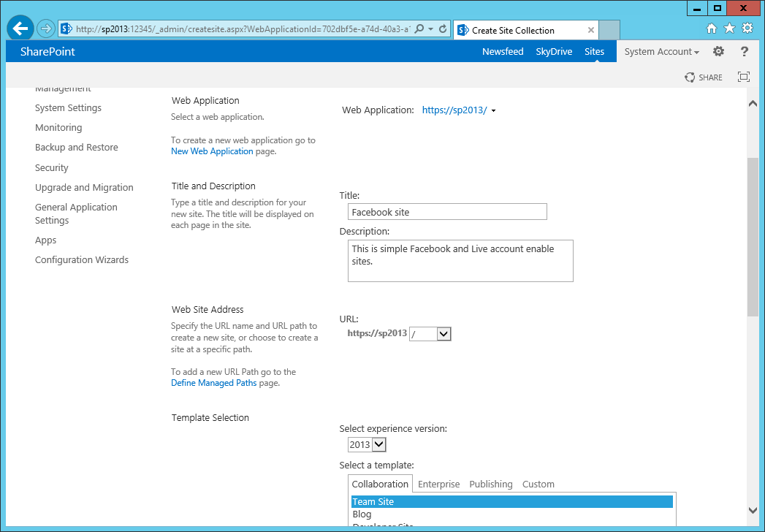The width and height of the screenshot is (765, 532).
Task: Switch to the Publishing template tab
Action: point(491,484)
